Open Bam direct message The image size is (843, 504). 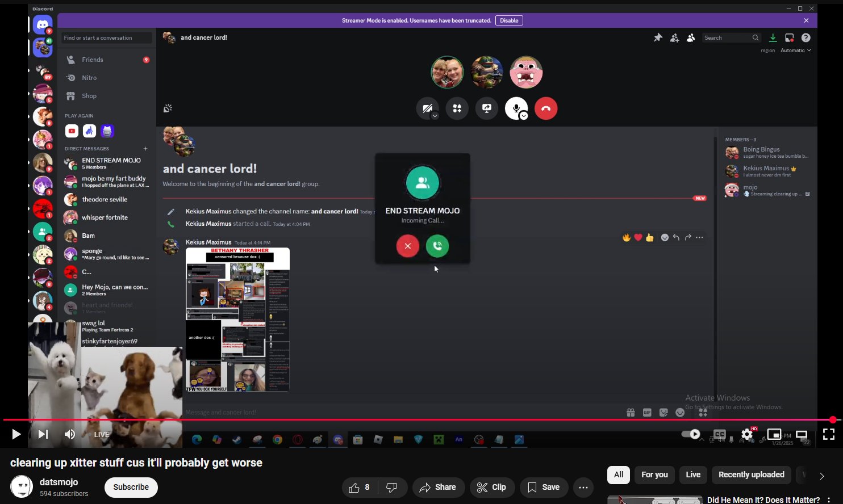pyautogui.click(x=107, y=236)
